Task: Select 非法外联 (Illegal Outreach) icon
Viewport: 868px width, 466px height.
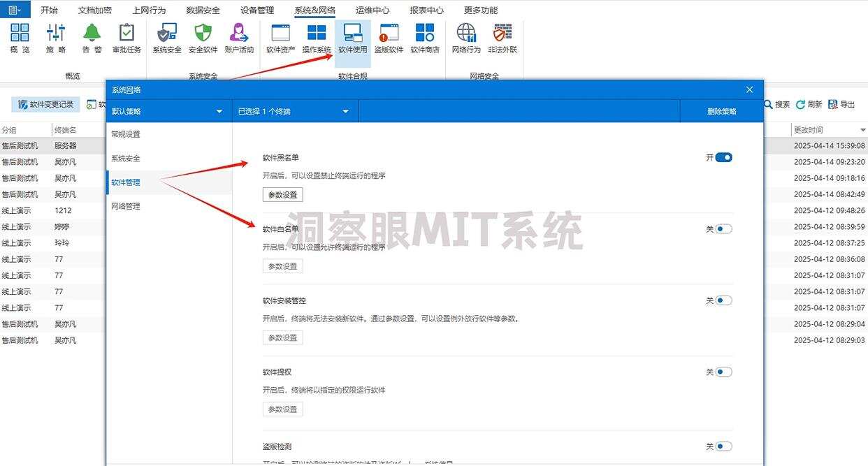Action: (x=502, y=38)
